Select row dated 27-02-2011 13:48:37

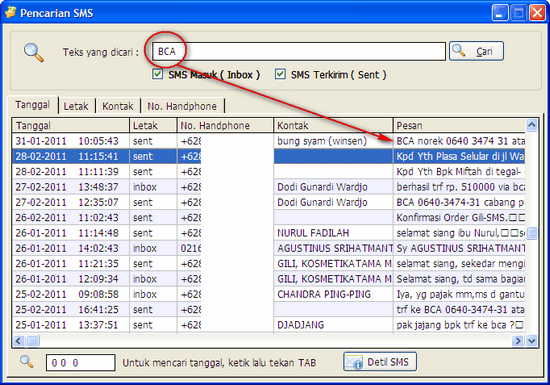tap(269, 187)
